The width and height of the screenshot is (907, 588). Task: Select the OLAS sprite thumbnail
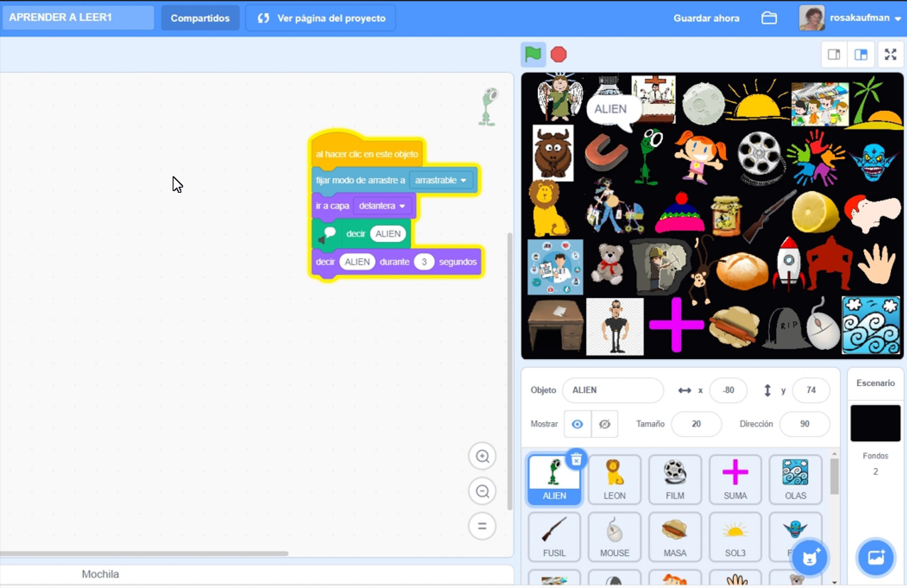click(x=795, y=480)
